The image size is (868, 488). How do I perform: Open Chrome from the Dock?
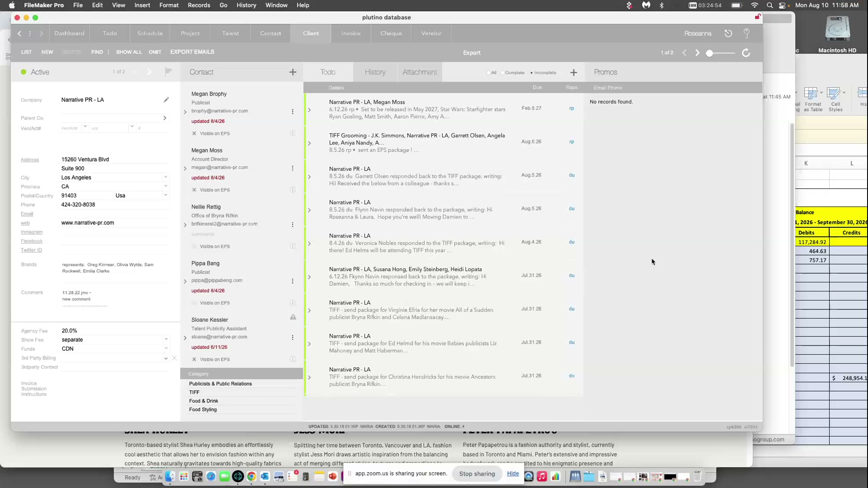click(251, 477)
